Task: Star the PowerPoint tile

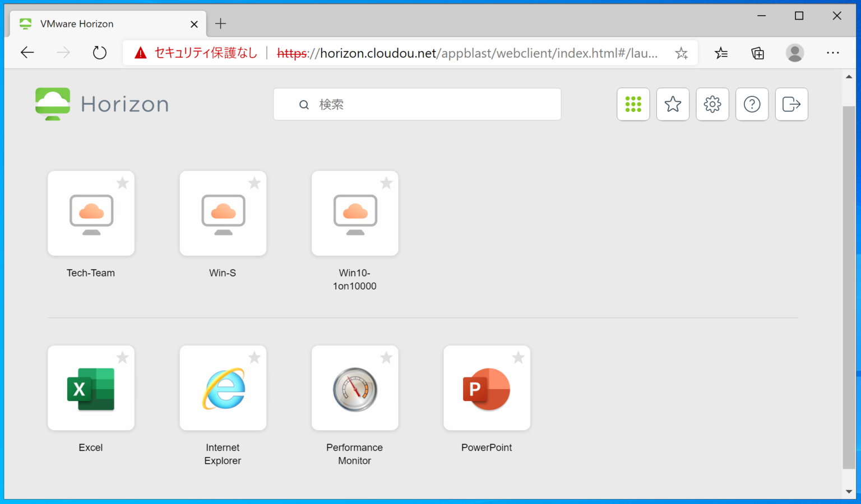Action: 519,358
